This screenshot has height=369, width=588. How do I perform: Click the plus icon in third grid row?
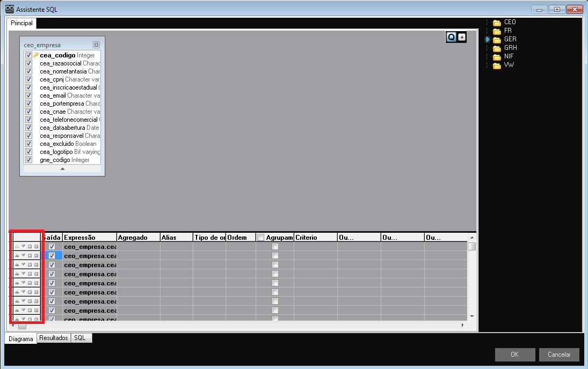tap(30, 265)
